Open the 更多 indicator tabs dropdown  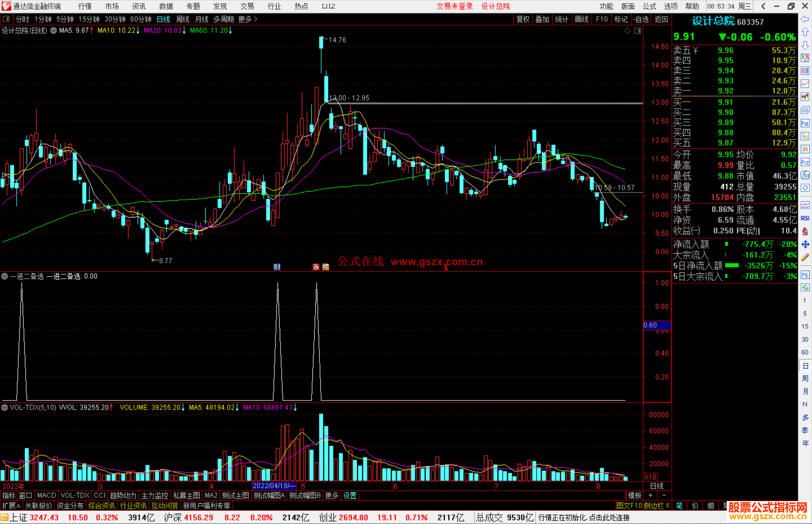click(332, 495)
